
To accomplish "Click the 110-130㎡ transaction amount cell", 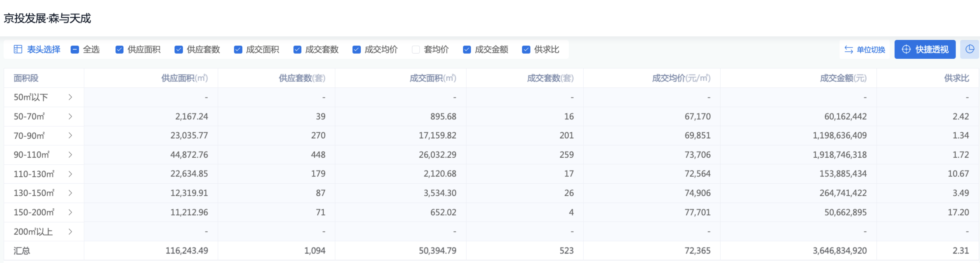I will click(843, 174).
